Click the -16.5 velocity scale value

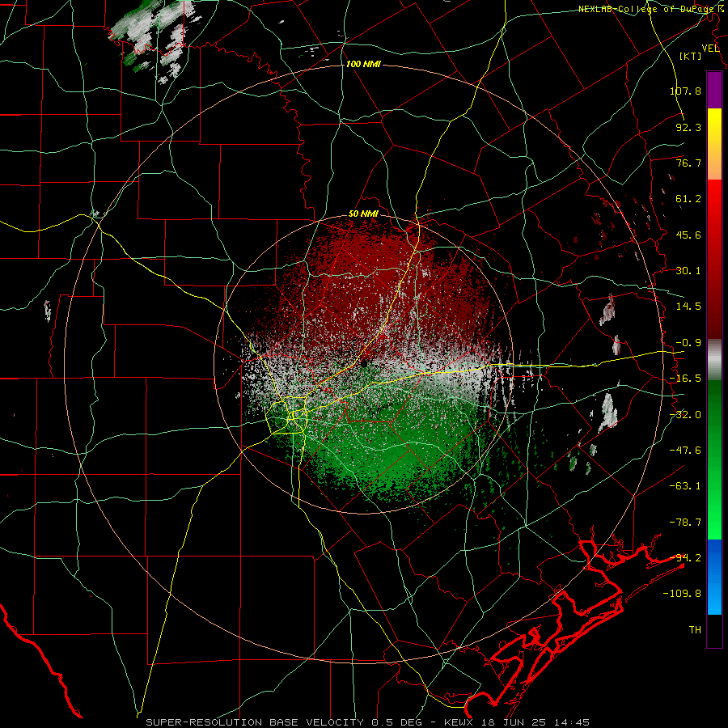[x=685, y=379]
